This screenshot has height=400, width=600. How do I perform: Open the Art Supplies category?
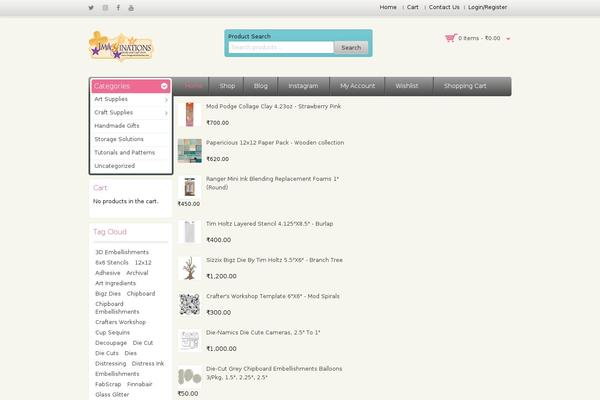click(x=111, y=99)
